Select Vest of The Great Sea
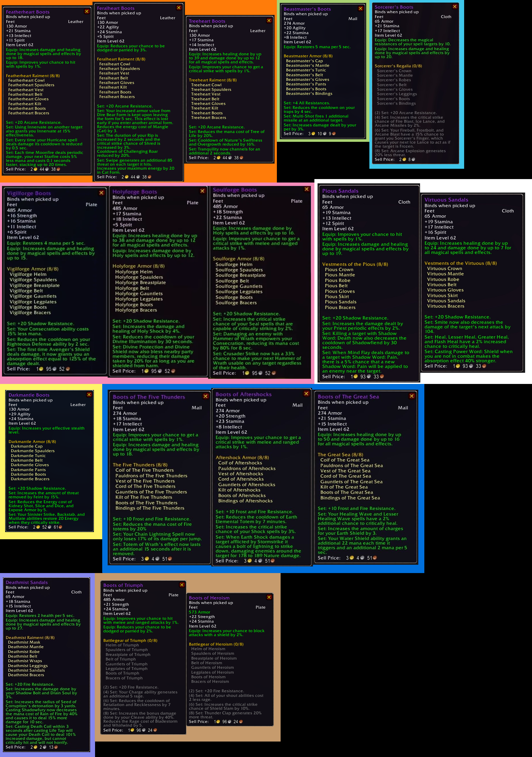Screen dimensions: 532x757 click(x=345, y=471)
